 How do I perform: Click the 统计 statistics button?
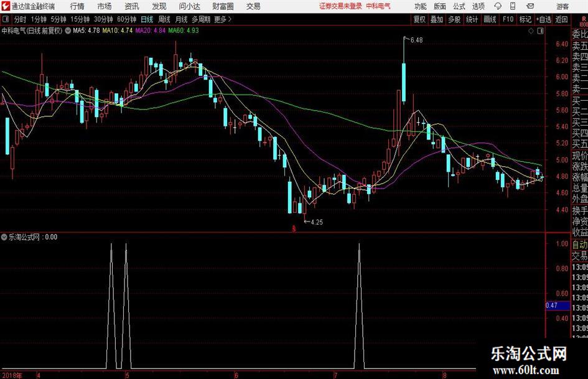click(x=472, y=19)
